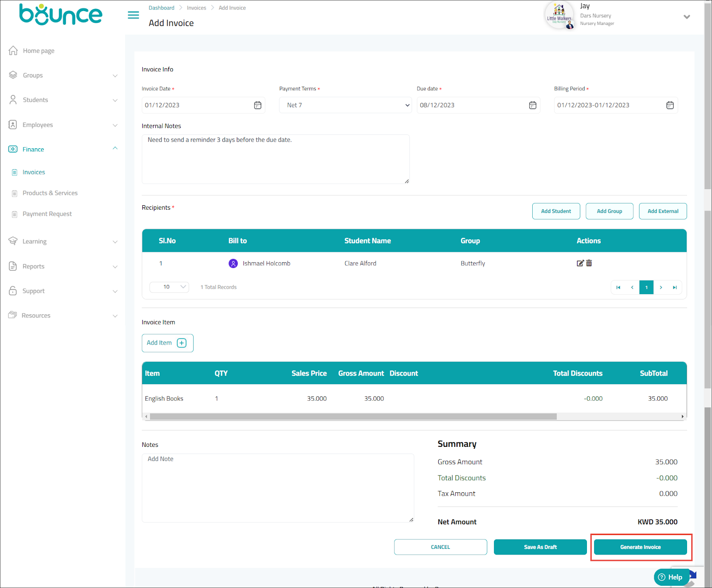The height and width of the screenshot is (588, 712).
Task: Open Products & Services in the sidebar
Action: tap(50, 193)
